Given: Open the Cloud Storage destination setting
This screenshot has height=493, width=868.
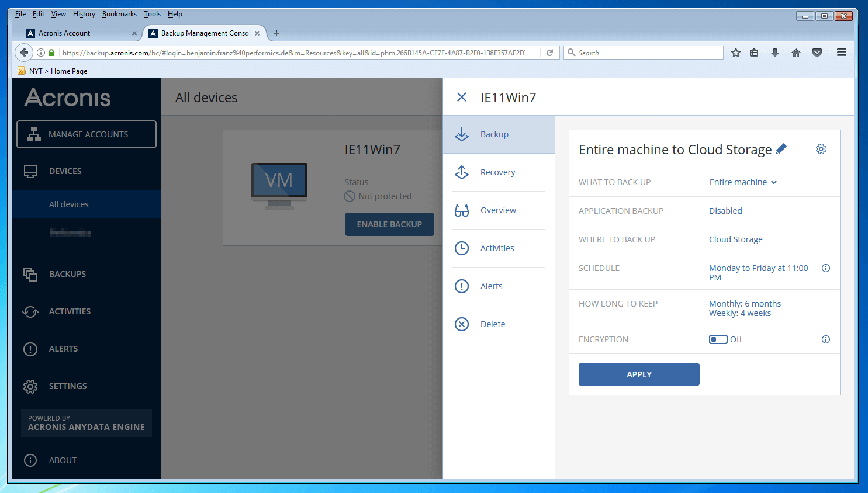Looking at the screenshot, I should [735, 239].
